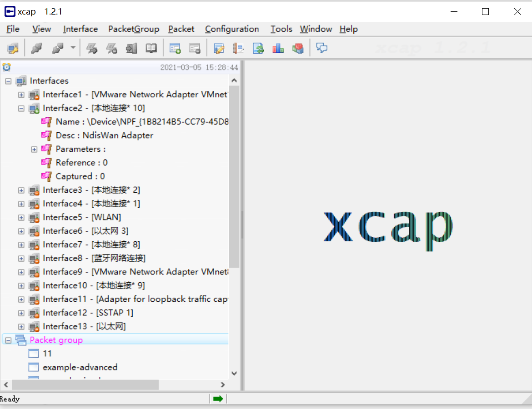Click the bar chart statistics toolbar icon
The width and height of the screenshot is (532, 409).
pyautogui.click(x=278, y=48)
